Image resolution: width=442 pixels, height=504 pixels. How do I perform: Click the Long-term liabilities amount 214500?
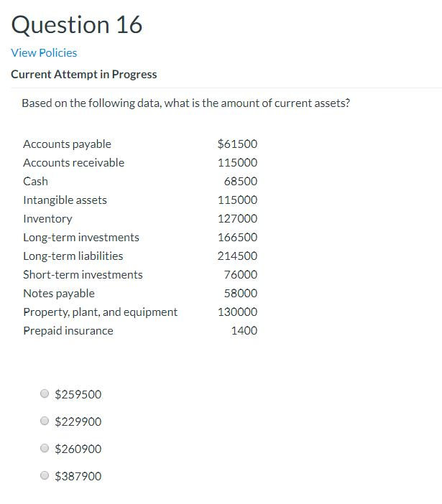[237, 256]
